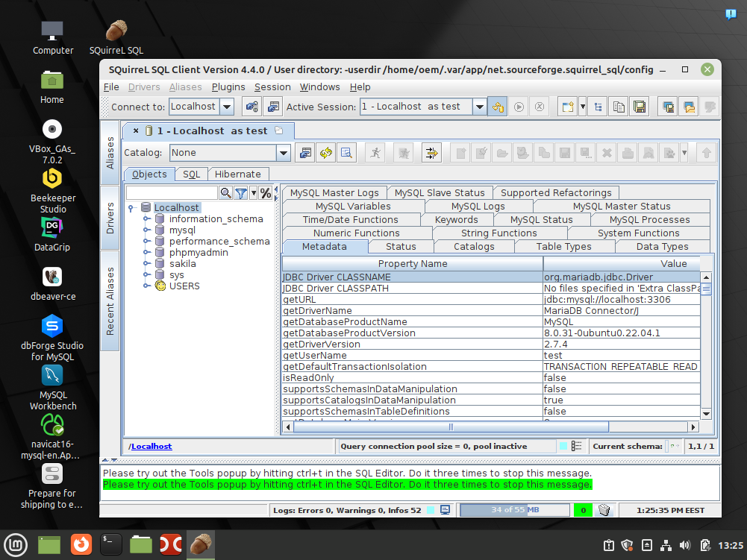
Task: Click the list icon beside pool status
Action: (576, 446)
